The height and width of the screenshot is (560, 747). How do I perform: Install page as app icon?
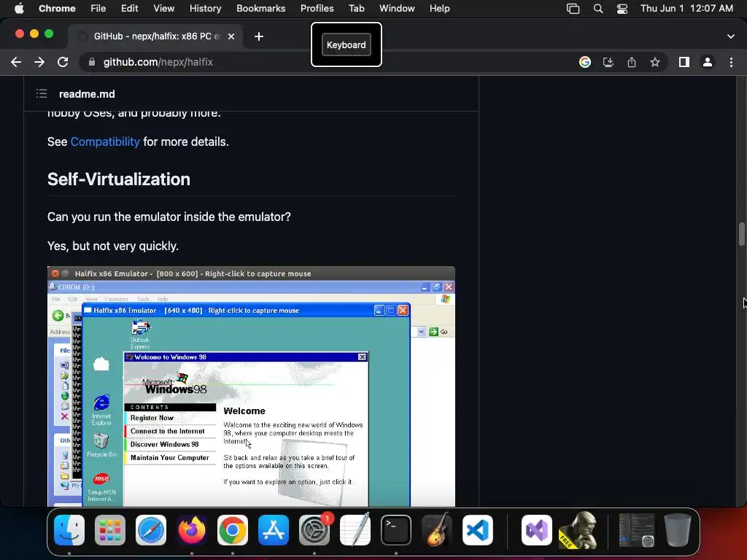pos(608,62)
